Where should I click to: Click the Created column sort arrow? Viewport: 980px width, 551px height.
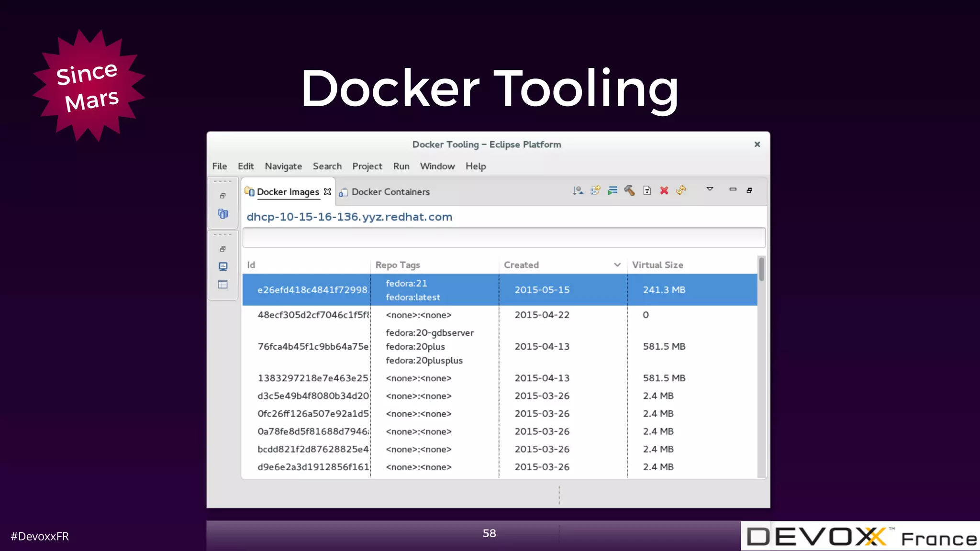tap(617, 265)
